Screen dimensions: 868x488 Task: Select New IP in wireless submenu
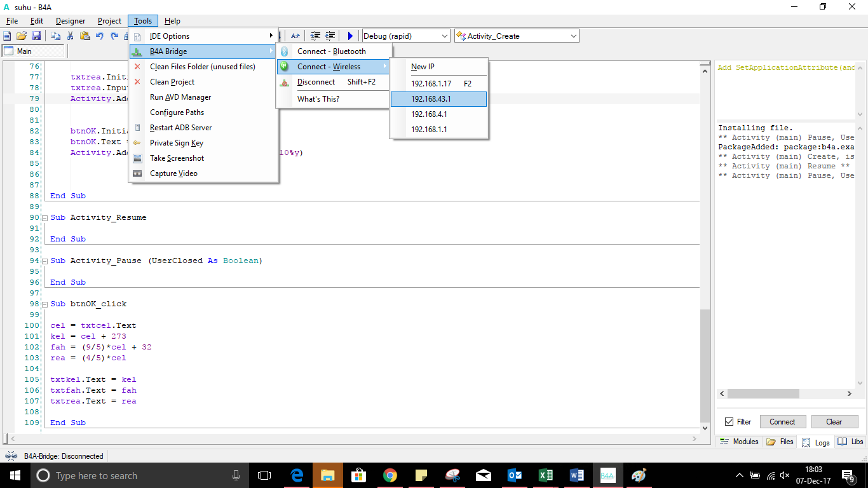click(438, 67)
